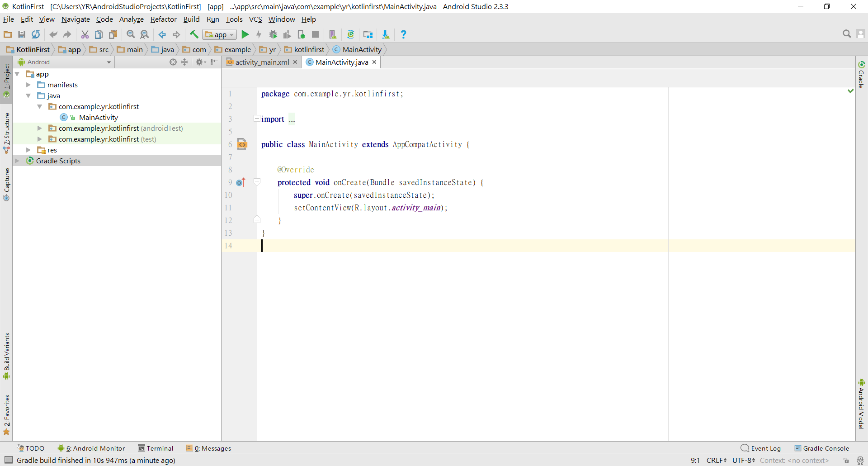Open the Gradle Console

[x=822, y=448]
